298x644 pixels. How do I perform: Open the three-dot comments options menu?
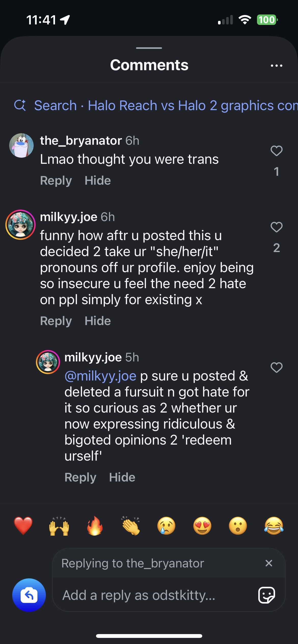point(276,66)
